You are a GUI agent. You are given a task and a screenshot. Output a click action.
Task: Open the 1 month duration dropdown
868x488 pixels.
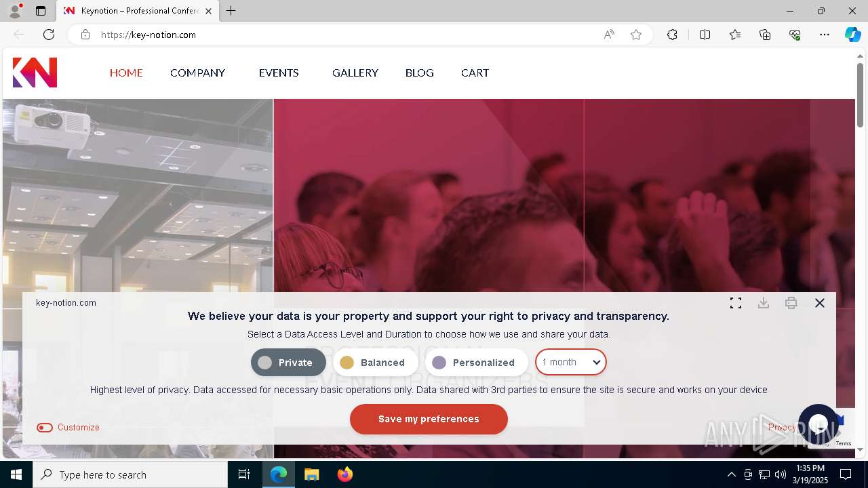pyautogui.click(x=571, y=362)
